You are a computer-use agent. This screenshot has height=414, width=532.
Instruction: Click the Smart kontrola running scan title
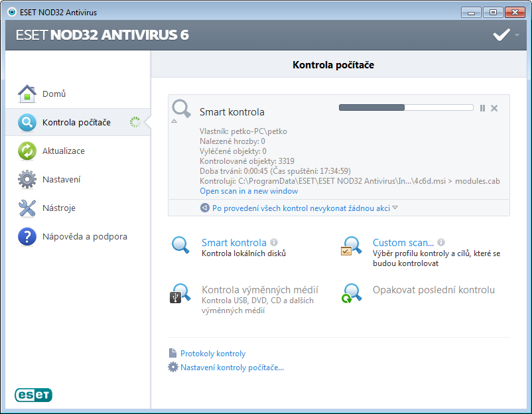coord(232,112)
